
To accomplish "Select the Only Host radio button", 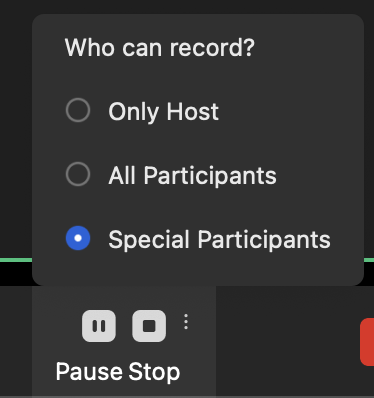I will tap(78, 110).
